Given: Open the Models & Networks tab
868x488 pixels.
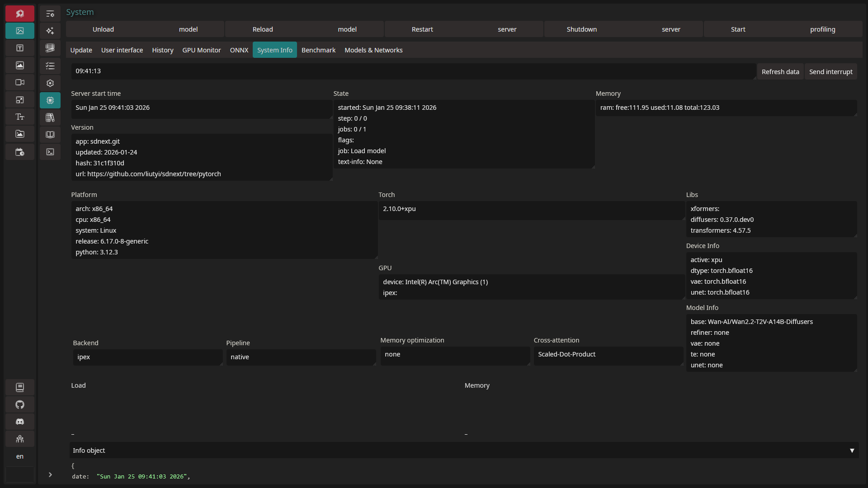Looking at the screenshot, I should pyautogui.click(x=373, y=50).
